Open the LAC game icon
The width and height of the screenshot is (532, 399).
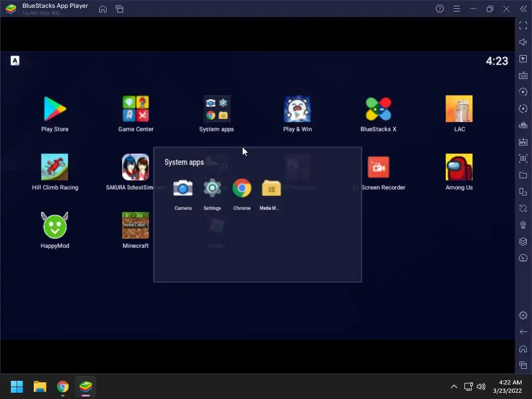(459, 109)
